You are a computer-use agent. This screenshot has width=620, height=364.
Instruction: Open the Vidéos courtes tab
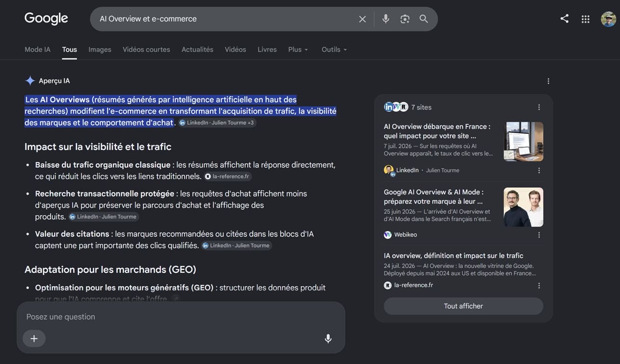146,49
